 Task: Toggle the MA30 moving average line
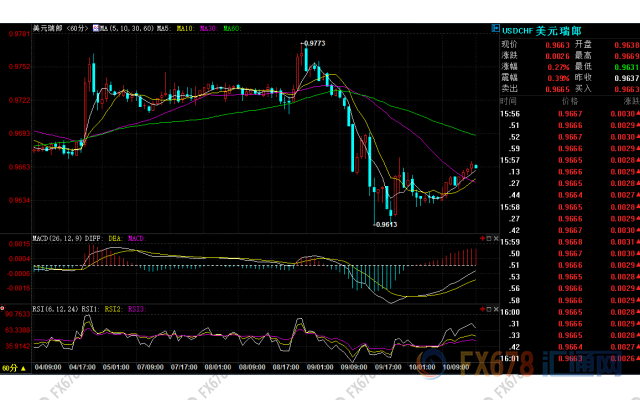click(208, 29)
